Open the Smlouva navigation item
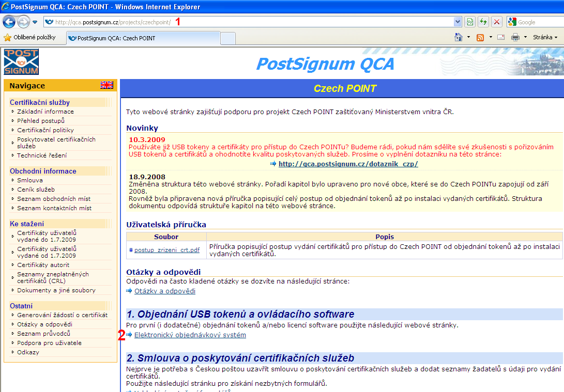564x392 pixels. (x=30, y=180)
